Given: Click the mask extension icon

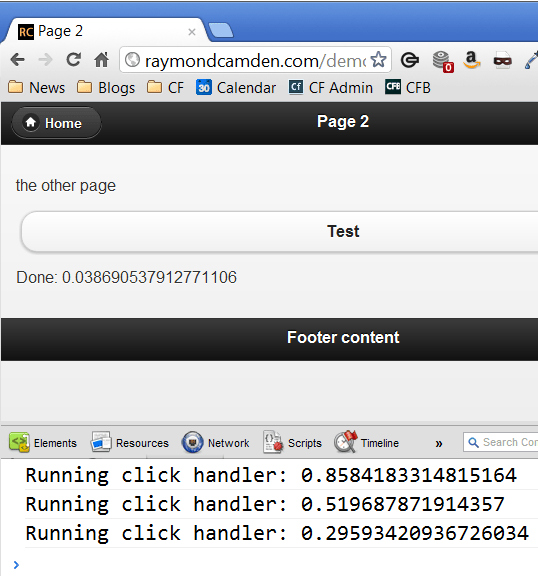Looking at the screenshot, I should pos(502,60).
